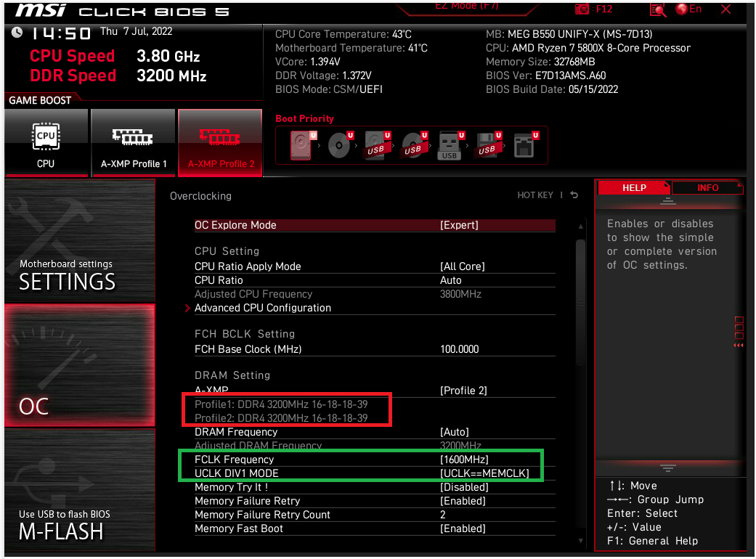756x559 pixels.
Task: Click the back arrow icon near HOT KEY
Action: 574,195
